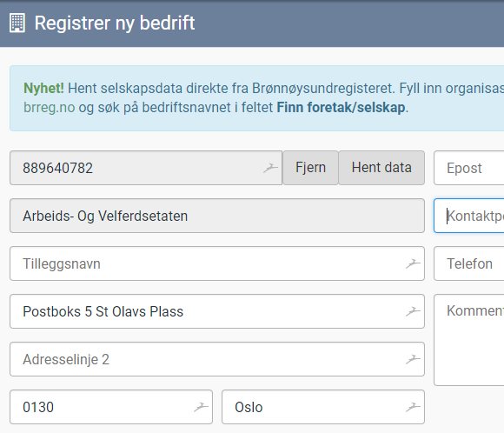This screenshot has height=433, width=504.
Task: Focus the Telefon input field
Action: (469, 263)
